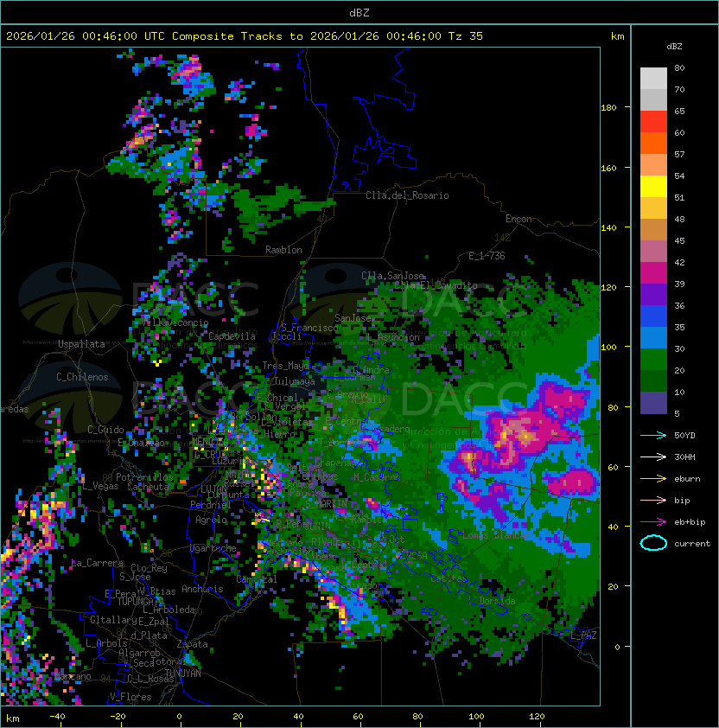The height and width of the screenshot is (728, 719).
Task: Click the 0 km vertical axis tick
Action: tap(617, 647)
